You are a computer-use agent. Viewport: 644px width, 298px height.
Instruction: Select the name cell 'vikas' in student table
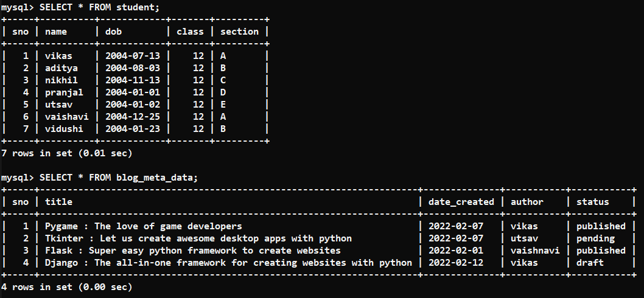pyautogui.click(x=58, y=56)
